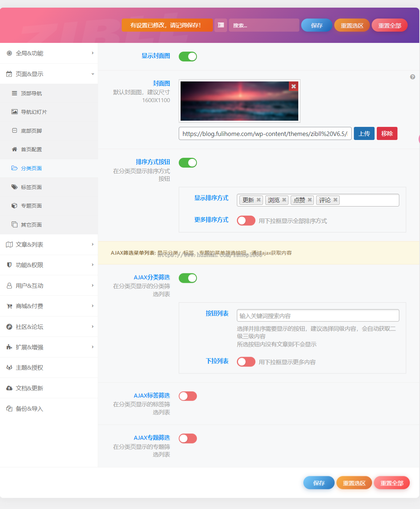
Task: Expand 扩展&增强 chevron
Action: click(x=93, y=347)
